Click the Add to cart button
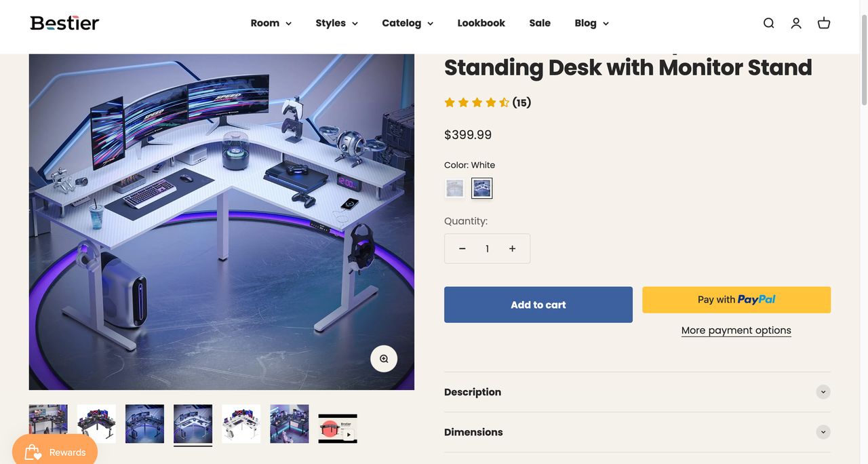868x464 pixels. [x=538, y=305]
